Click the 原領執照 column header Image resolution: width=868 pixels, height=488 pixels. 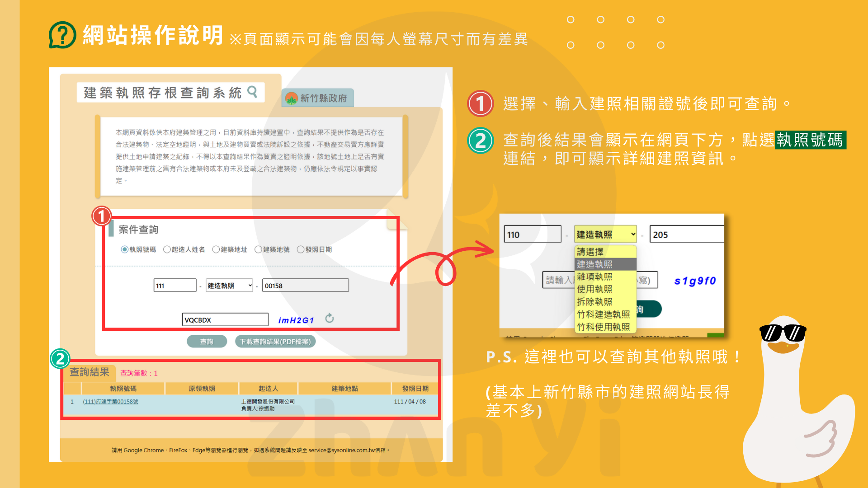pyautogui.click(x=202, y=389)
